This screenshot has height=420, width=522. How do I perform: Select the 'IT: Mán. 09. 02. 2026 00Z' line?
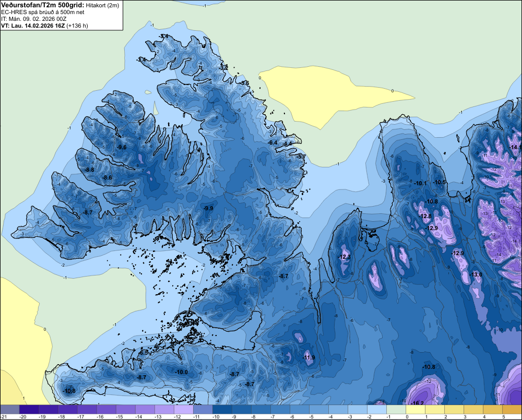coord(33,19)
